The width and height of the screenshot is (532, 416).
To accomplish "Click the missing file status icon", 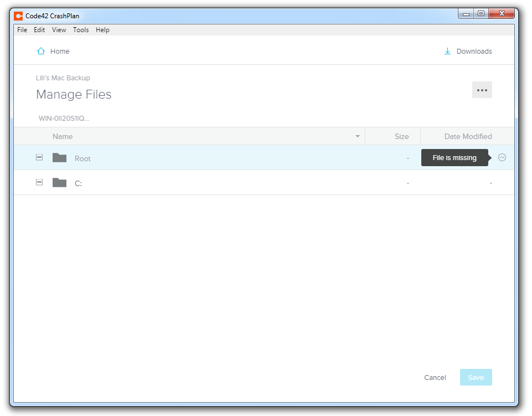I will pos(502,157).
